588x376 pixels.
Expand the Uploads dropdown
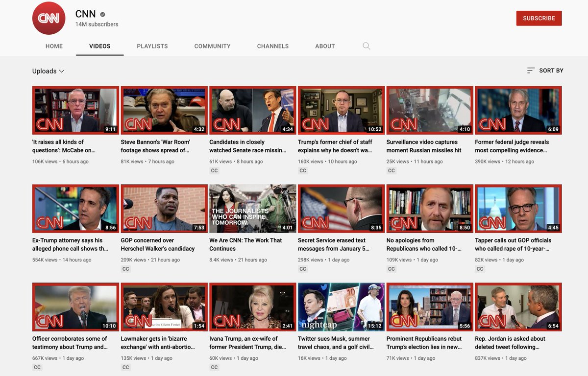(49, 71)
